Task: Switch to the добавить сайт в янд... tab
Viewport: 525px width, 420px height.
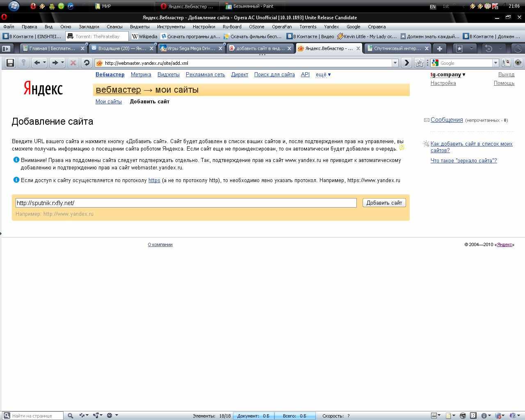Action: point(260,48)
